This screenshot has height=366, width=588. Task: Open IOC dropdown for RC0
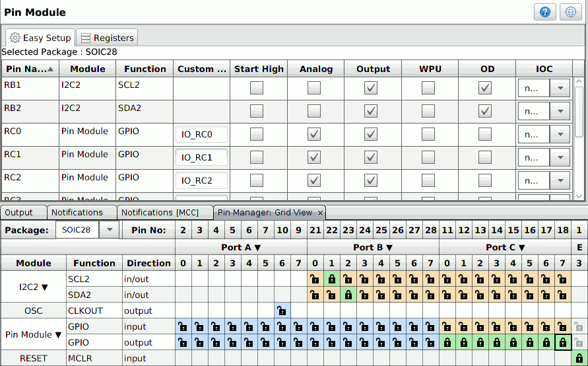pos(560,134)
